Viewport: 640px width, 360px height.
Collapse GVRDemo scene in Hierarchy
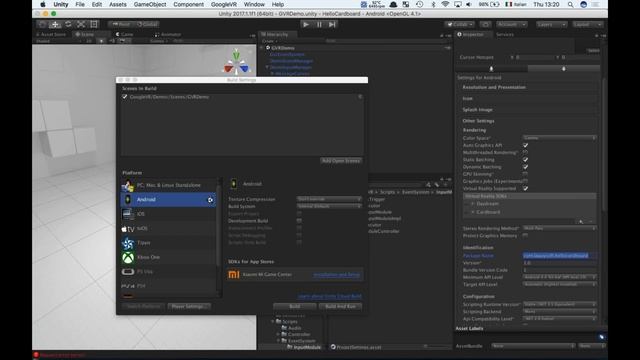pyautogui.click(x=262, y=48)
